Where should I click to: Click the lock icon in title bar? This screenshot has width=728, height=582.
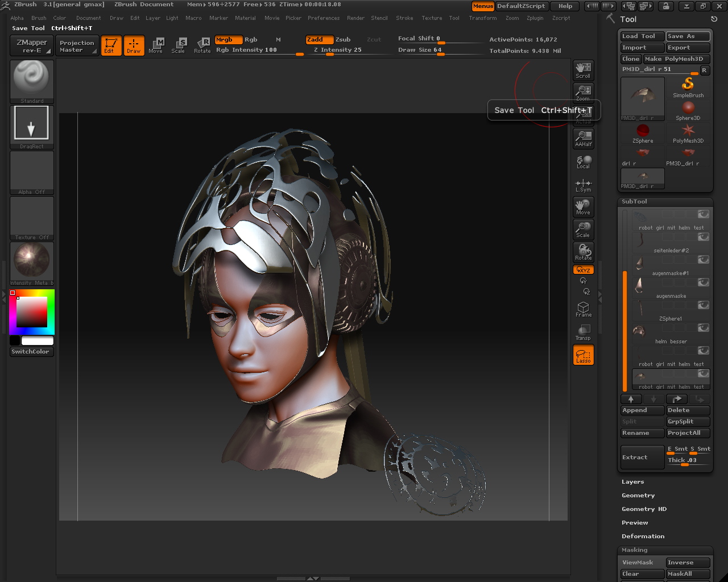pyautogui.click(x=665, y=6)
